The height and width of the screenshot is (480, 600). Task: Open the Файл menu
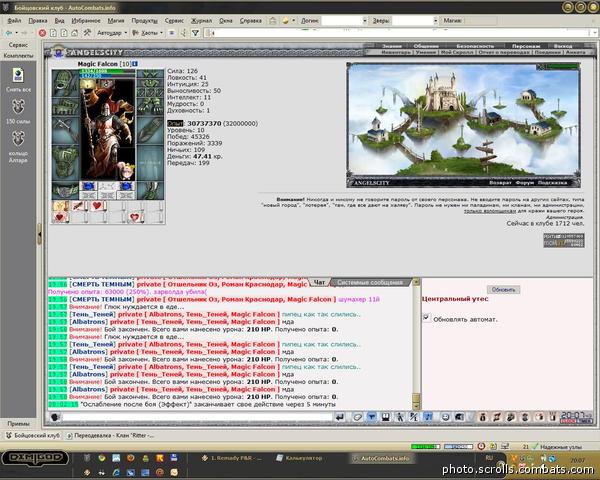coord(14,21)
